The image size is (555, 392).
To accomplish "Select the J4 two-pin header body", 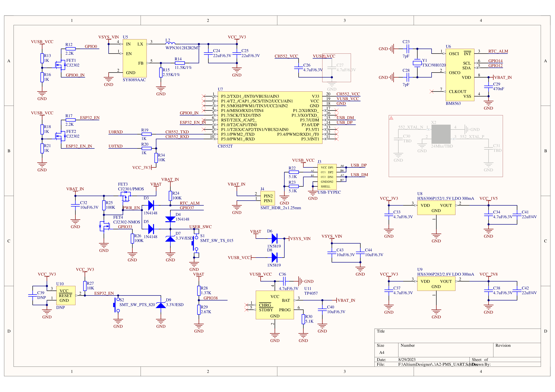I will click(268, 198).
